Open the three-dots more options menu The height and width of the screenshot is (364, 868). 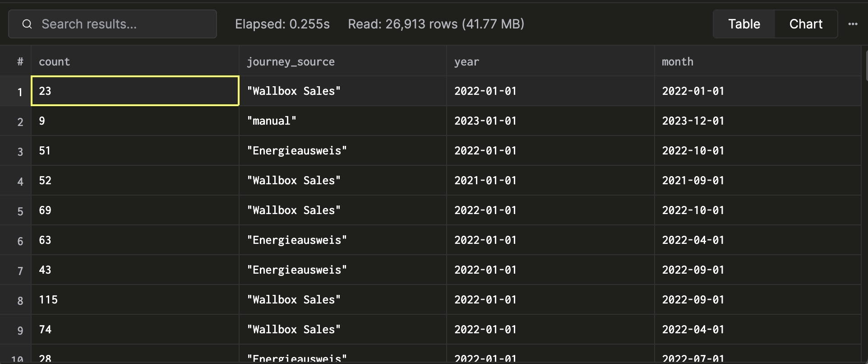tap(853, 24)
